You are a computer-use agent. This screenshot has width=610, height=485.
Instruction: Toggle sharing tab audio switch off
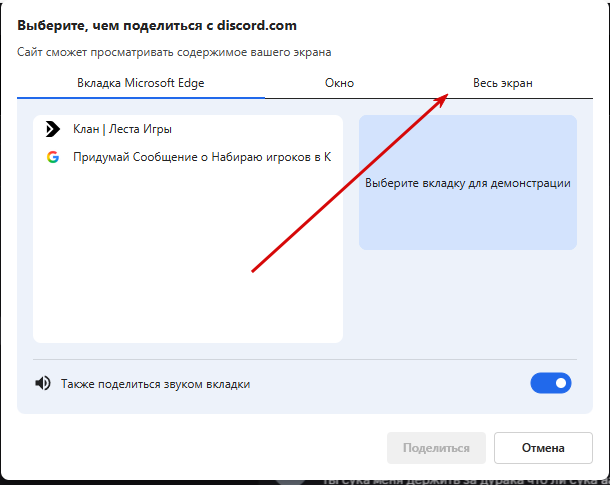[x=550, y=383]
